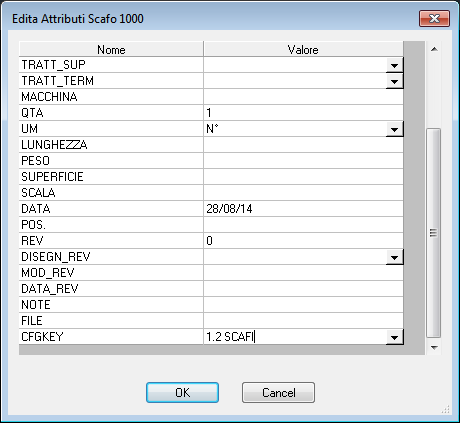
Task: Click the Cancel button
Action: pos(278,392)
